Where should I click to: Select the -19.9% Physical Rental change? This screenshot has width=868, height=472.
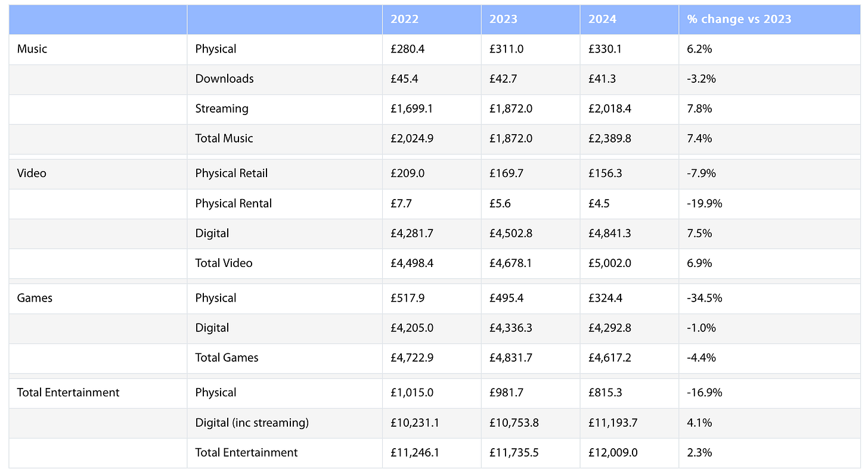click(705, 203)
